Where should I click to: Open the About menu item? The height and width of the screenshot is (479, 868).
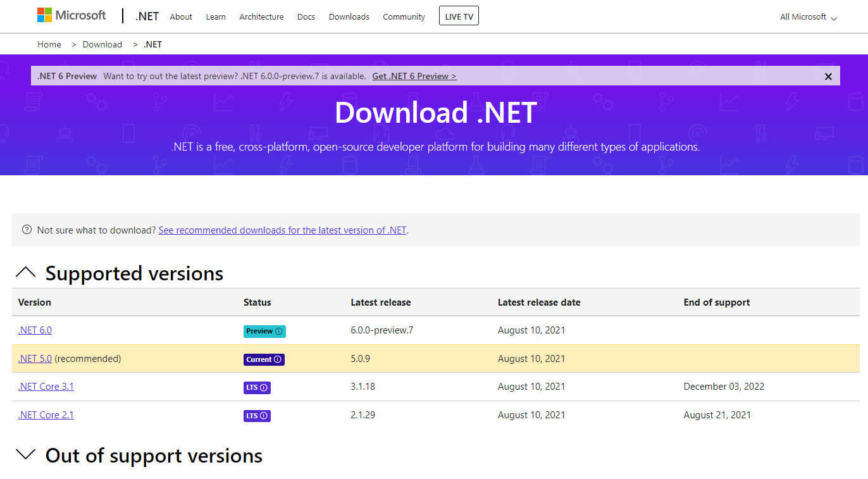(x=181, y=17)
